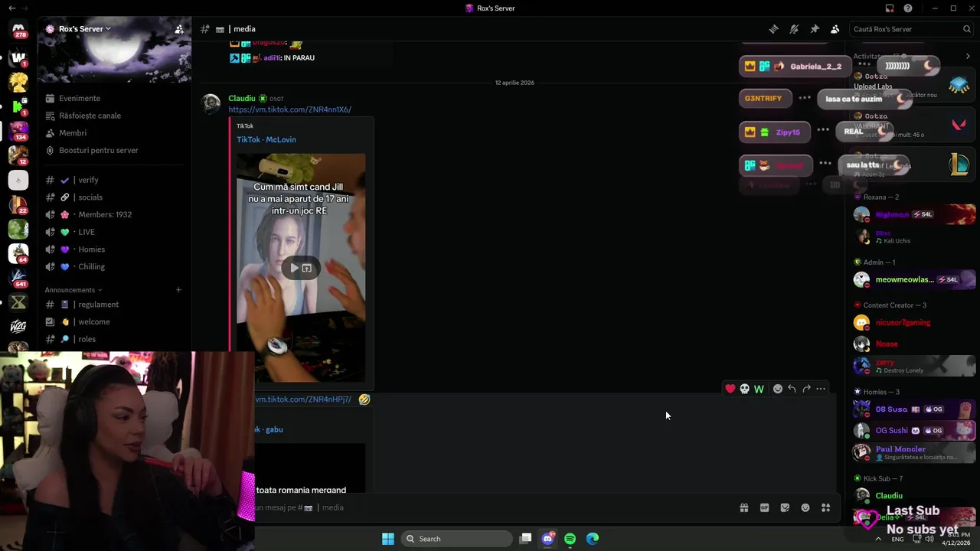Open the direct messages icon with 278 badge

click(18, 31)
